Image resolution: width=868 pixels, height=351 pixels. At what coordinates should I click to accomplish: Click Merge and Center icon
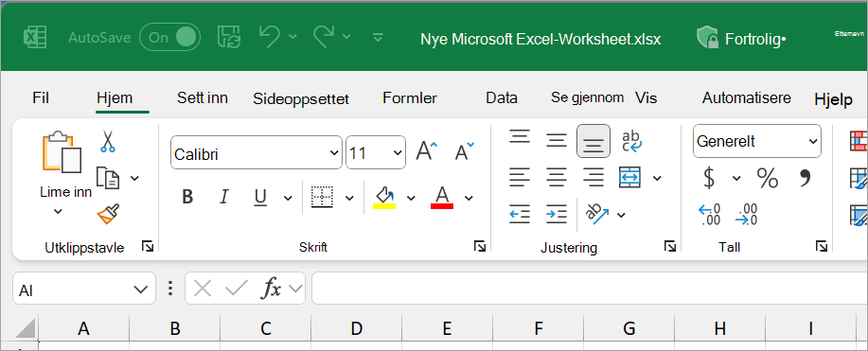click(x=630, y=177)
